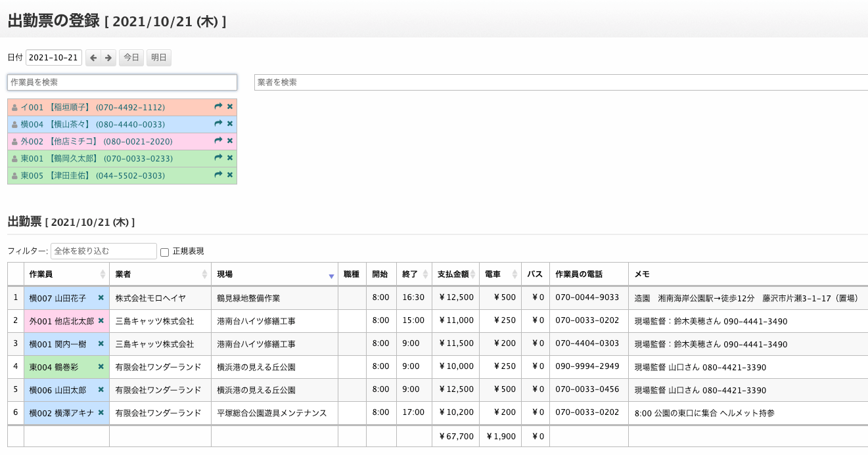Focus the 業者を検索 search box

click(x=561, y=82)
